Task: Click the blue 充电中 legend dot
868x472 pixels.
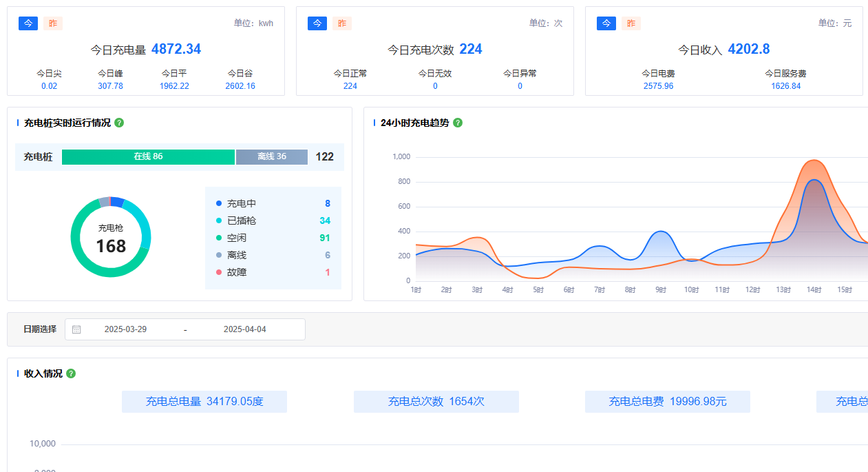Action: point(218,203)
